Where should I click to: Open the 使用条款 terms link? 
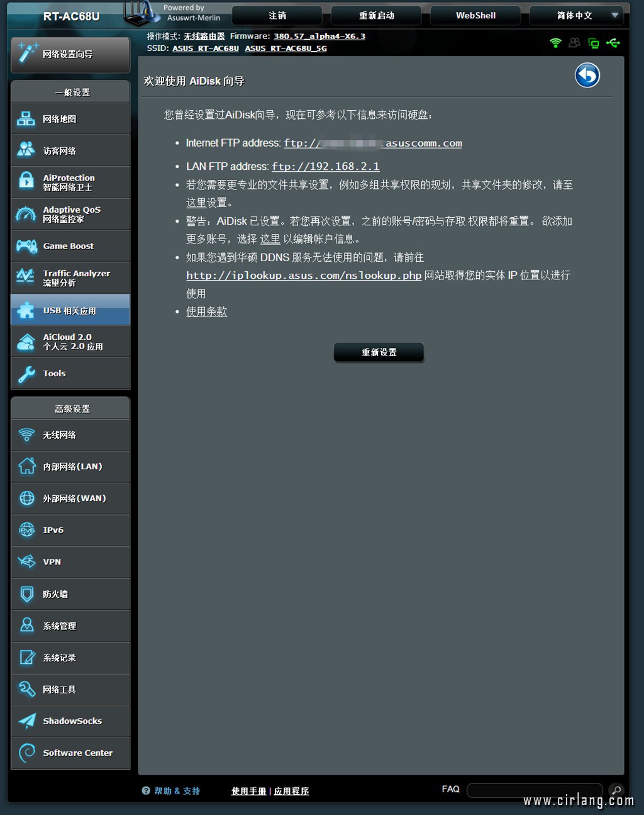206,312
